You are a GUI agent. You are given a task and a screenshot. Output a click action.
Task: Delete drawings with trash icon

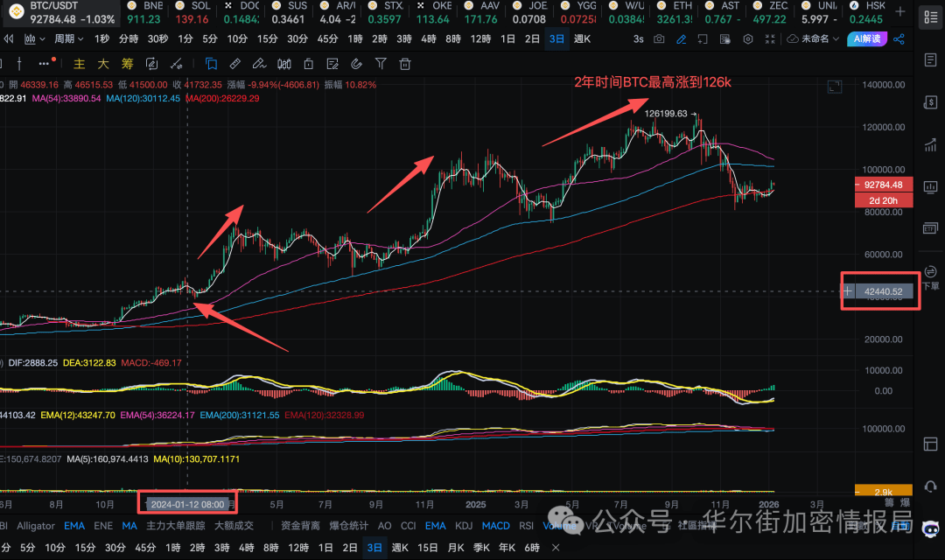point(405,63)
